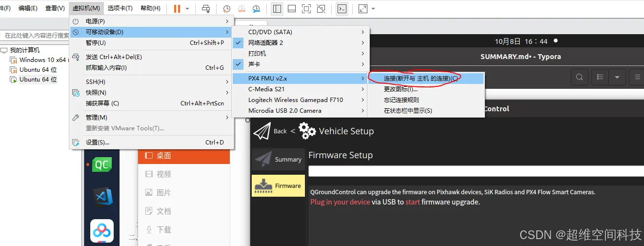Click the send Ctrl+Alt+Del toolbar icon
644x246 pixels.
206,9
